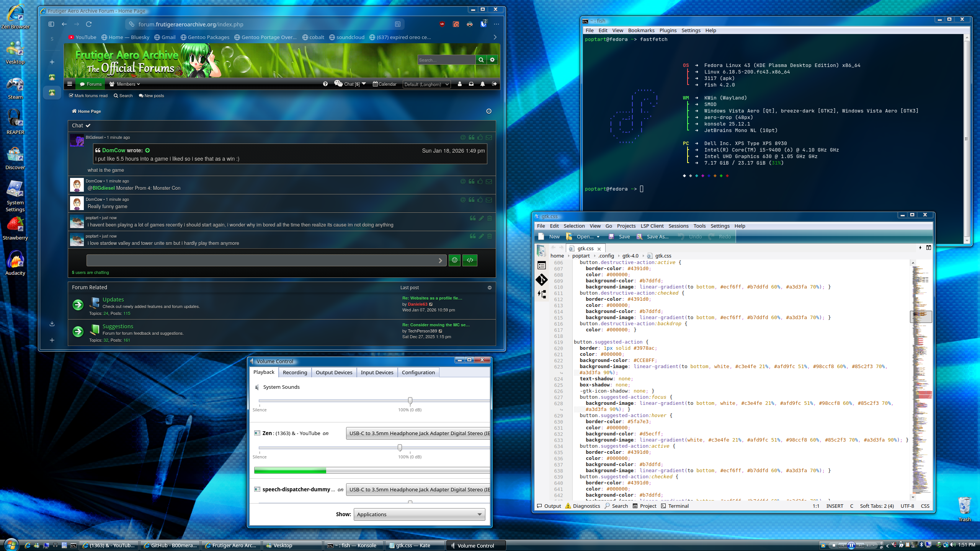
Task: Open Output Devices tab
Action: (x=334, y=372)
